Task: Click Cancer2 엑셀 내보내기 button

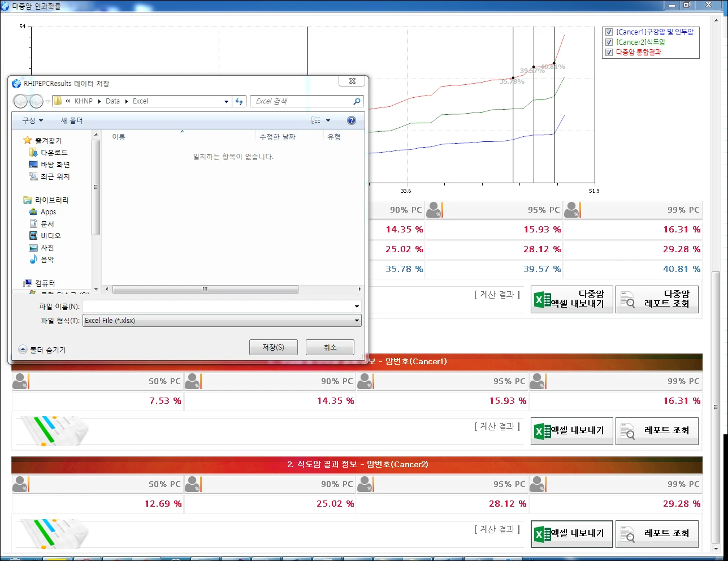Action: click(x=571, y=534)
